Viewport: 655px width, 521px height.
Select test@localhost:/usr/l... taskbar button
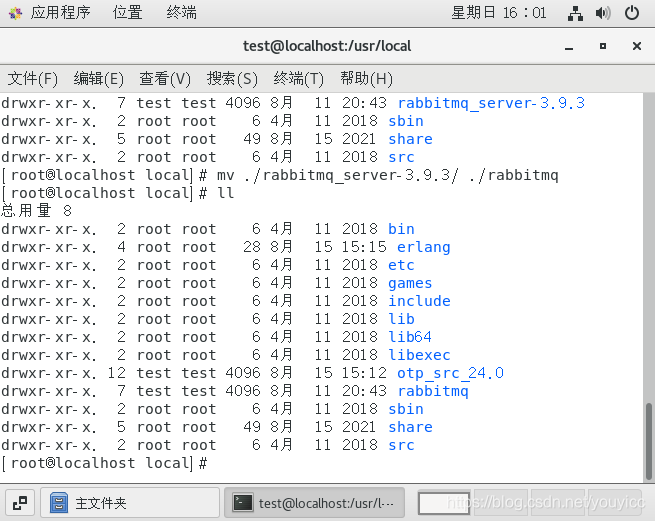[x=314, y=503]
